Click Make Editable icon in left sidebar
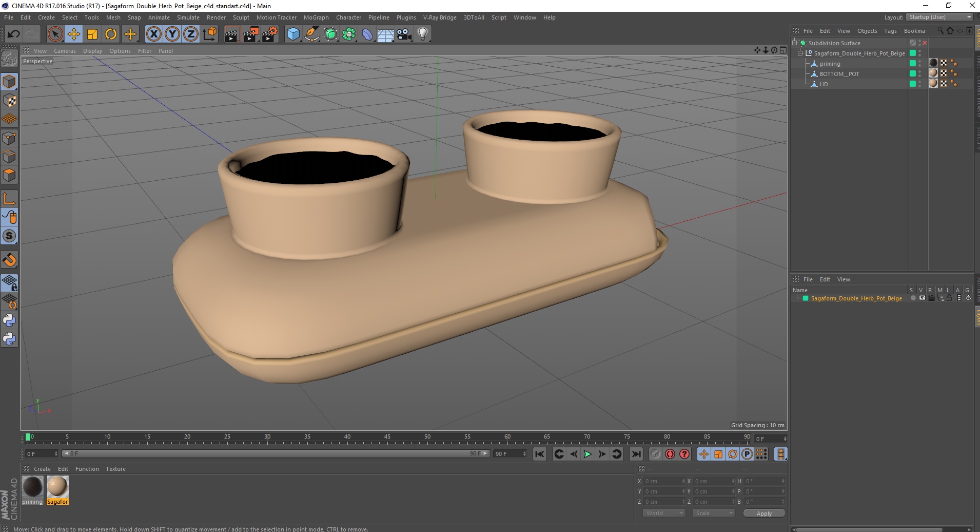Viewport: 980px width, 532px height. point(9,59)
